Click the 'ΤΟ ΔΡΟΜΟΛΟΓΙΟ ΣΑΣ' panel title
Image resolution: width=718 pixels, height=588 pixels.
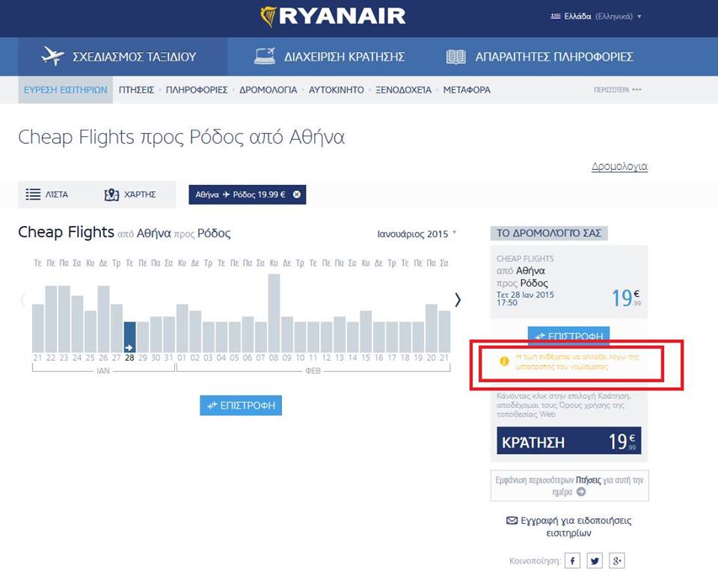click(x=549, y=233)
